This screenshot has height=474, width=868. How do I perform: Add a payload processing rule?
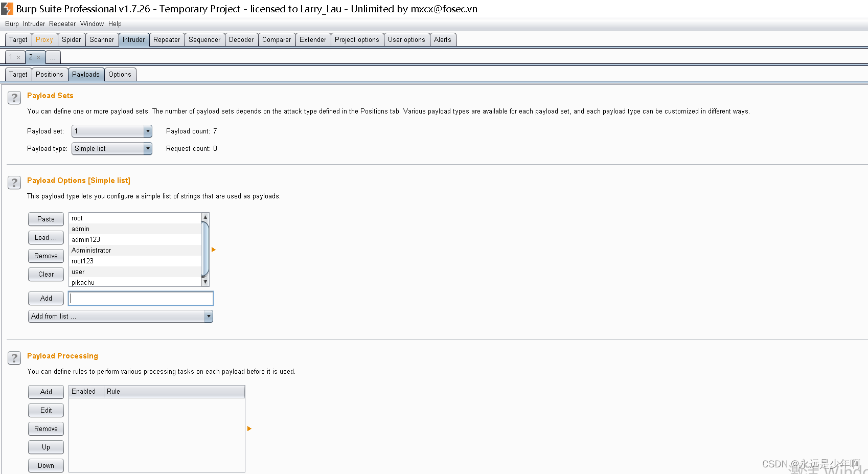click(46, 392)
